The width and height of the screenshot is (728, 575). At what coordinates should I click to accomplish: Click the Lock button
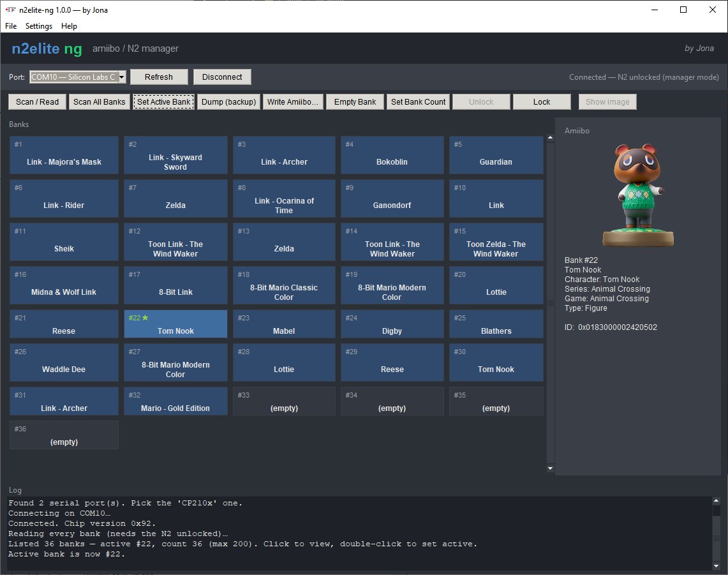click(x=542, y=101)
